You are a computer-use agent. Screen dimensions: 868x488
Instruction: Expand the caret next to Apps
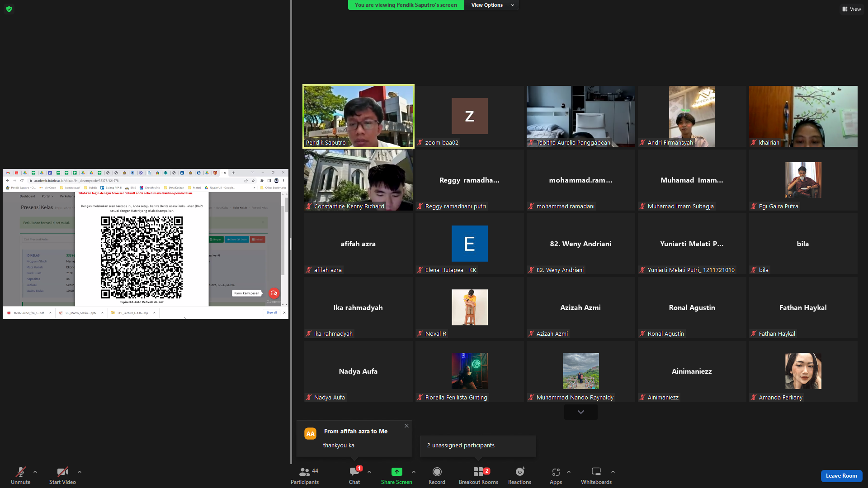point(569,472)
